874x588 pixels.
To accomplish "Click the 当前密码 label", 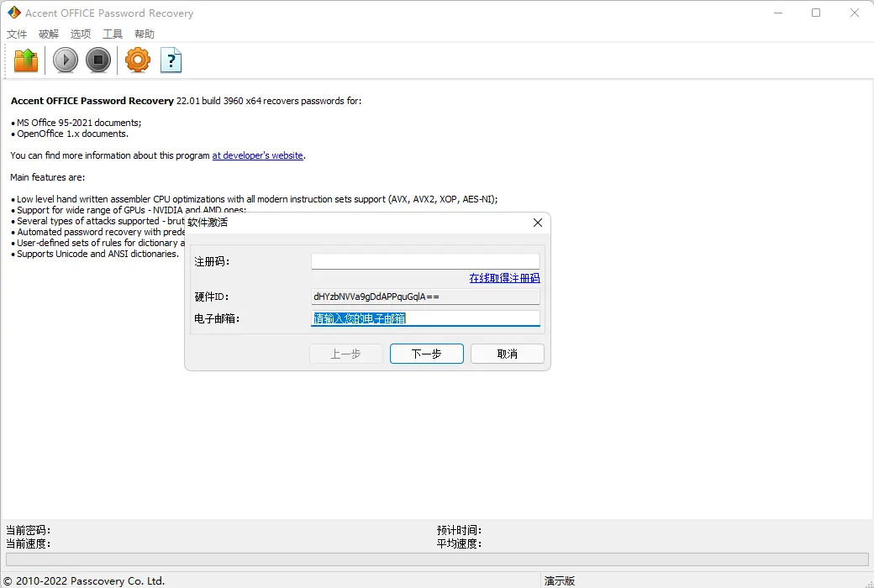I will coord(28,530).
